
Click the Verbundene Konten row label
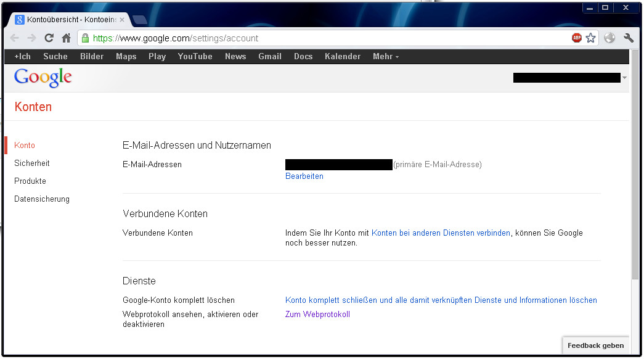(158, 233)
